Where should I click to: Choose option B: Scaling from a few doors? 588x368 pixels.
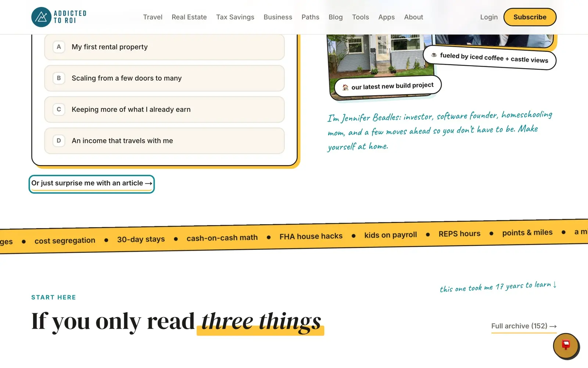164,78
